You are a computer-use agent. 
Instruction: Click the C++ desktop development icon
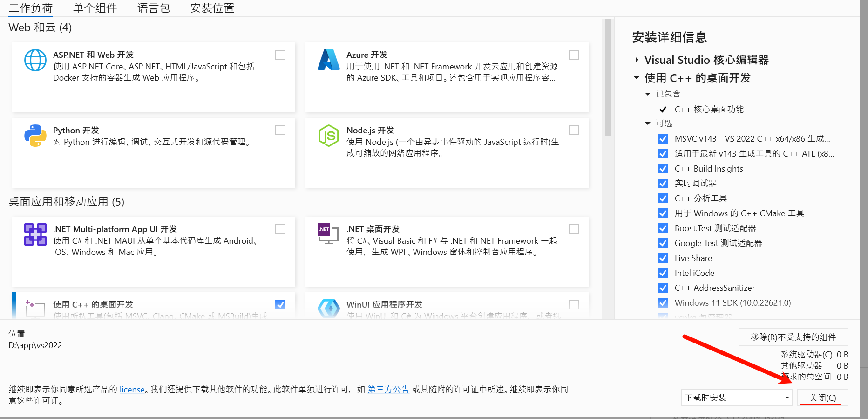pyautogui.click(x=35, y=309)
